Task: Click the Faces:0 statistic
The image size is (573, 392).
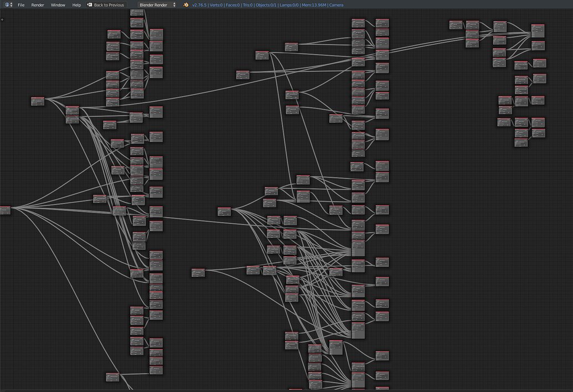Action: click(x=233, y=5)
